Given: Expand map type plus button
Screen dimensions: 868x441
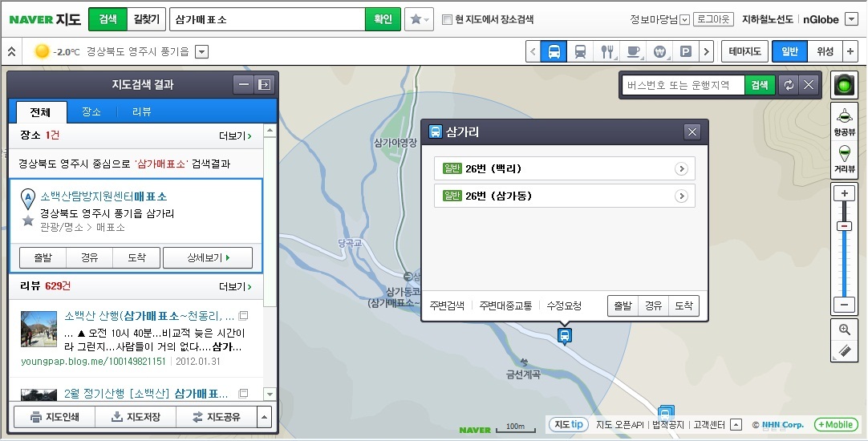Looking at the screenshot, I should (x=850, y=51).
